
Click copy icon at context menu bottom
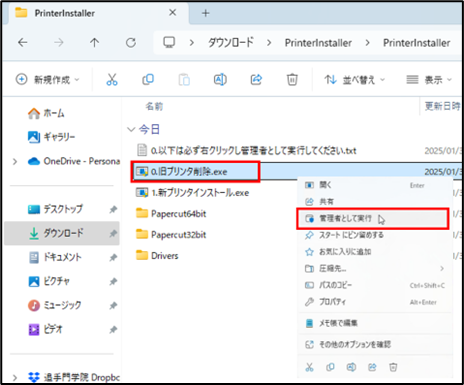click(330, 367)
